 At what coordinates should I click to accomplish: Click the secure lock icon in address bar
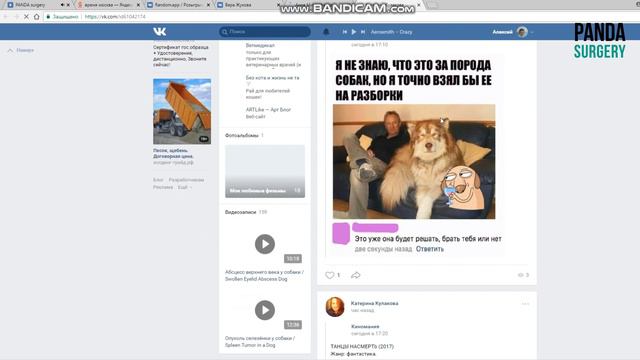48,17
